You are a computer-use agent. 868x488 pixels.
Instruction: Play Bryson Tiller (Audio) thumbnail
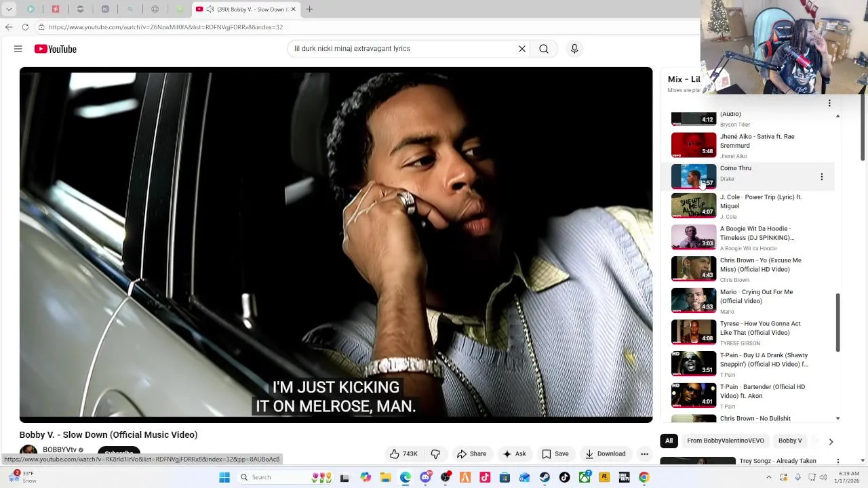coord(693,119)
